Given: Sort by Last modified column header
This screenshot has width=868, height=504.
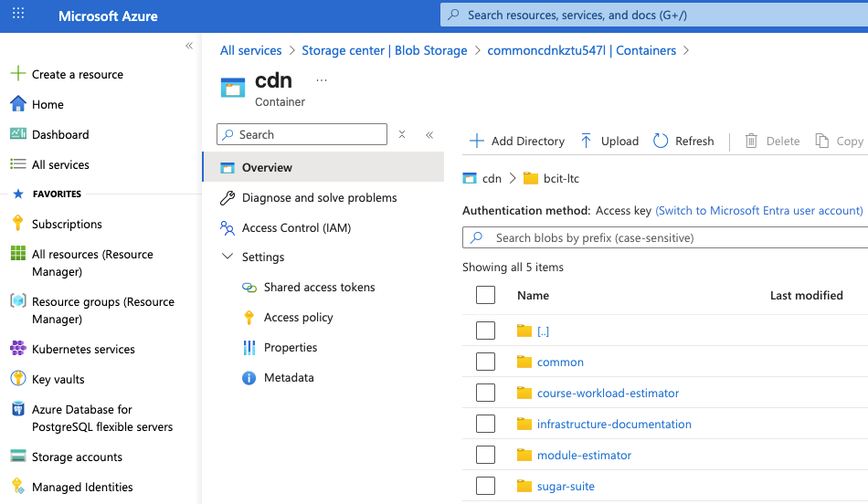Looking at the screenshot, I should (x=806, y=296).
